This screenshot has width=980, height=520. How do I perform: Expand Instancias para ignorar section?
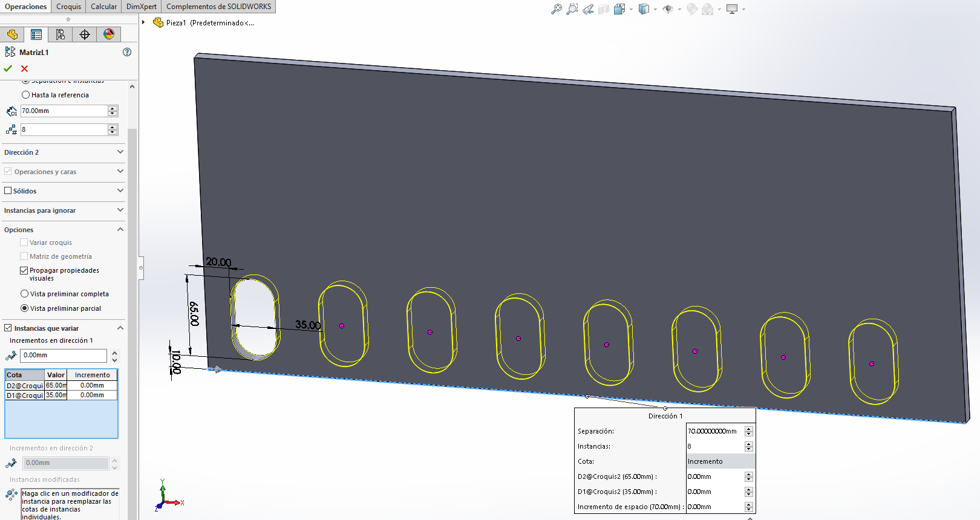pos(120,210)
